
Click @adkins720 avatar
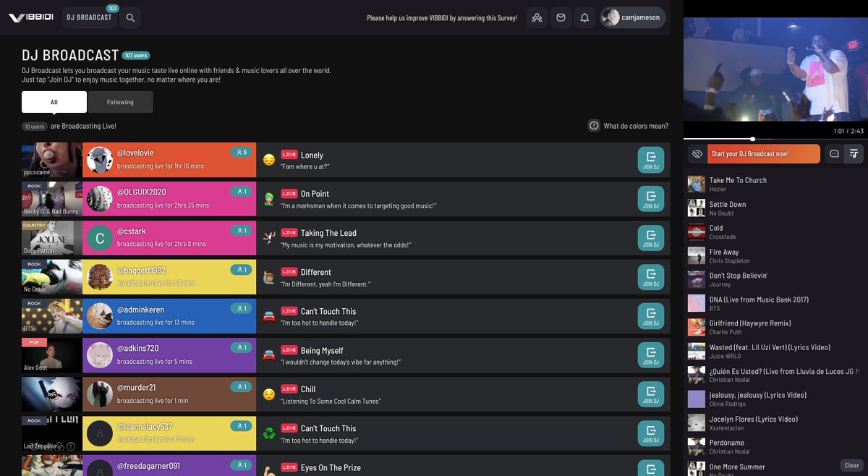click(x=100, y=355)
